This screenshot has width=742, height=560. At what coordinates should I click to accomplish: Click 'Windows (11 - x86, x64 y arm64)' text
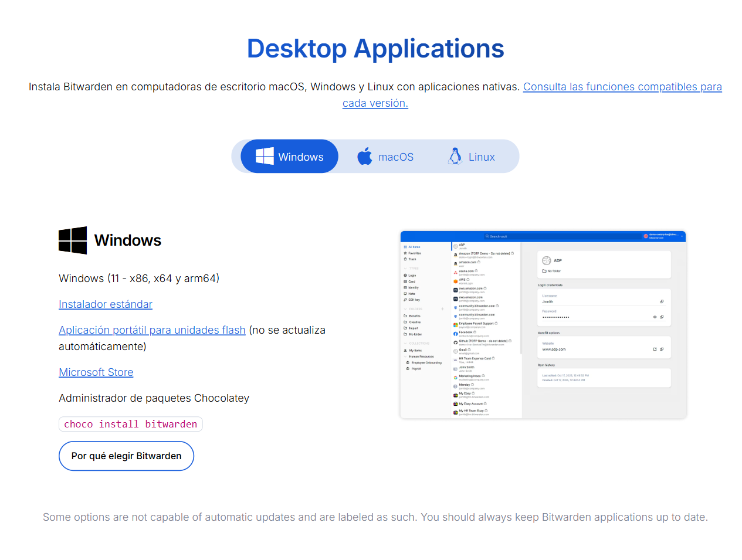coord(139,279)
